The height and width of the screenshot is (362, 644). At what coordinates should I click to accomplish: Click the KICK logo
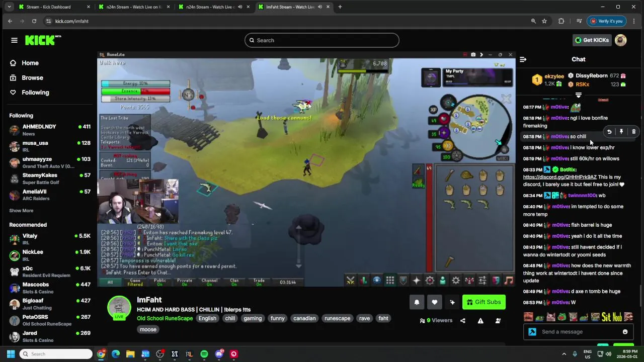pos(43,40)
